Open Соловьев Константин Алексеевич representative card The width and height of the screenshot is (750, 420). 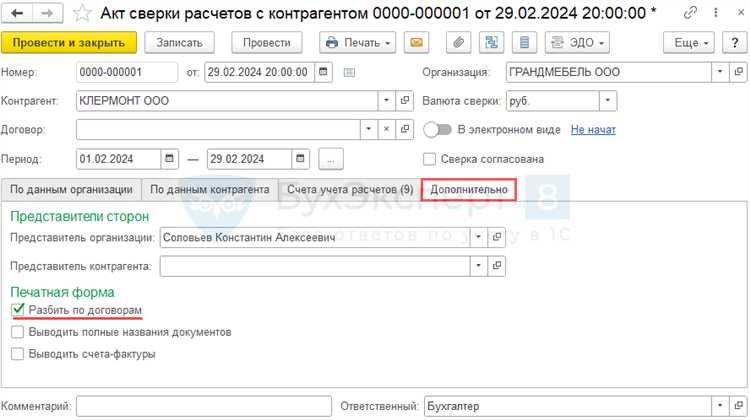pyautogui.click(x=496, y=237)
